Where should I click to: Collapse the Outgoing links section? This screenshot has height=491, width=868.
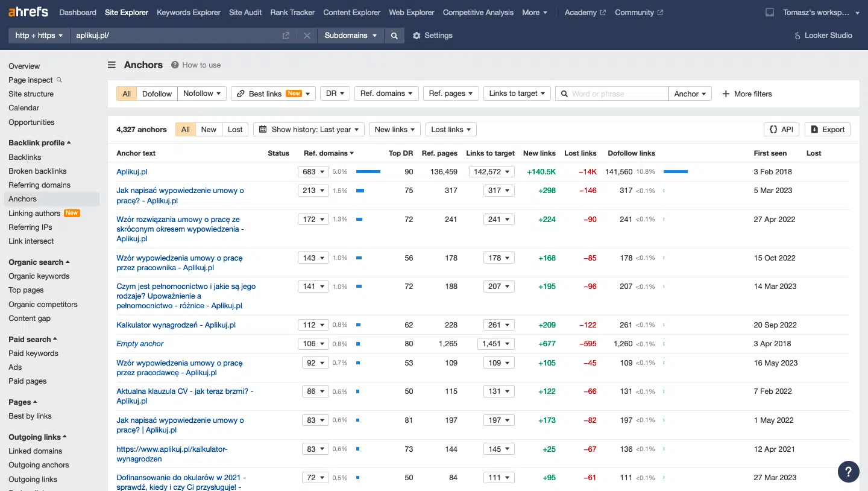tap(37, 437)
